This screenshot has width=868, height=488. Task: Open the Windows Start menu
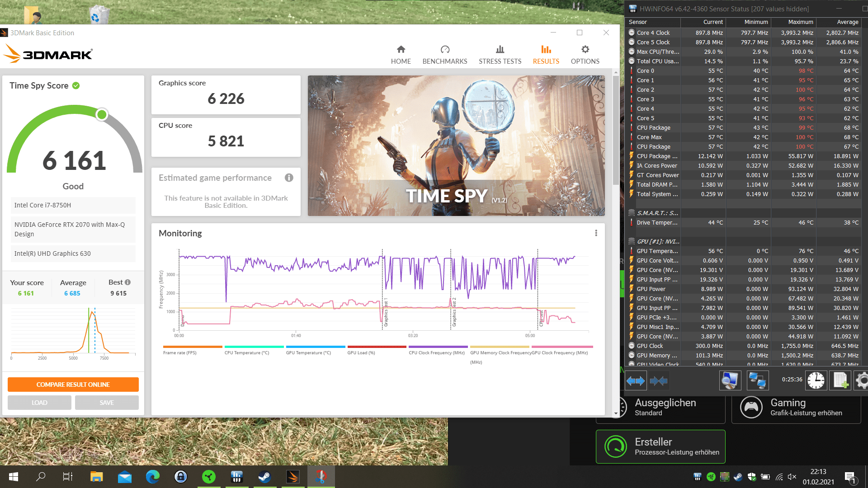[14, 477]
